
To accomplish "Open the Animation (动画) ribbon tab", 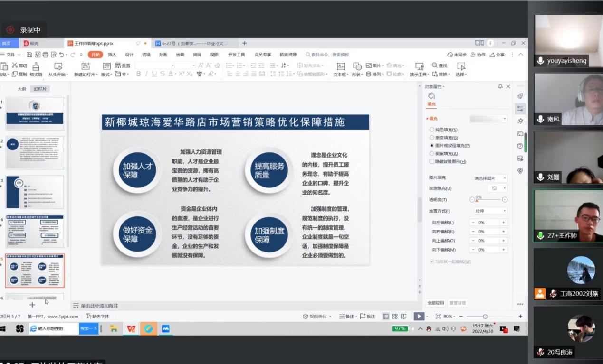I will (x=163, y=55).
